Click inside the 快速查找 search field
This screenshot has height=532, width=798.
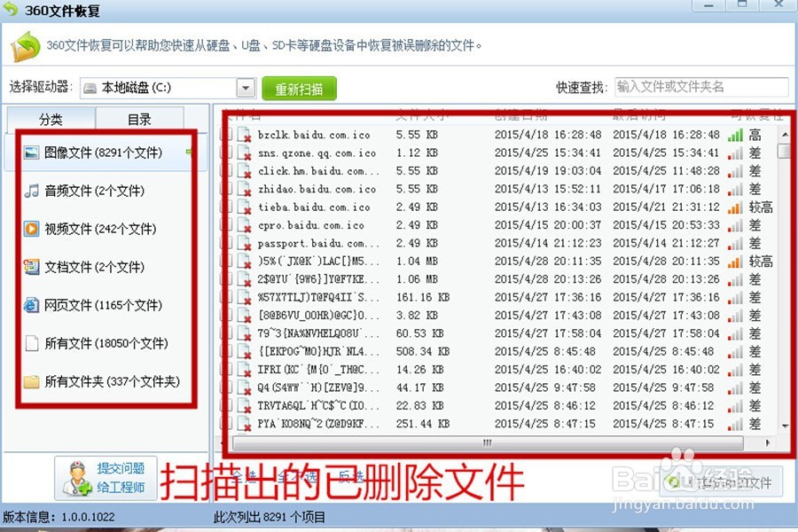pos(700,86)
